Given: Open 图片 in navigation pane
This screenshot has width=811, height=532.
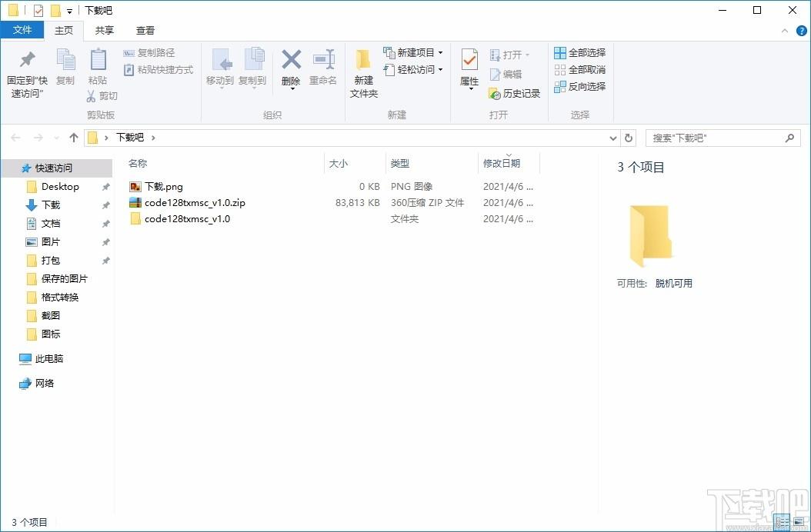Looking at the screenshot, I should pos(51,242).
